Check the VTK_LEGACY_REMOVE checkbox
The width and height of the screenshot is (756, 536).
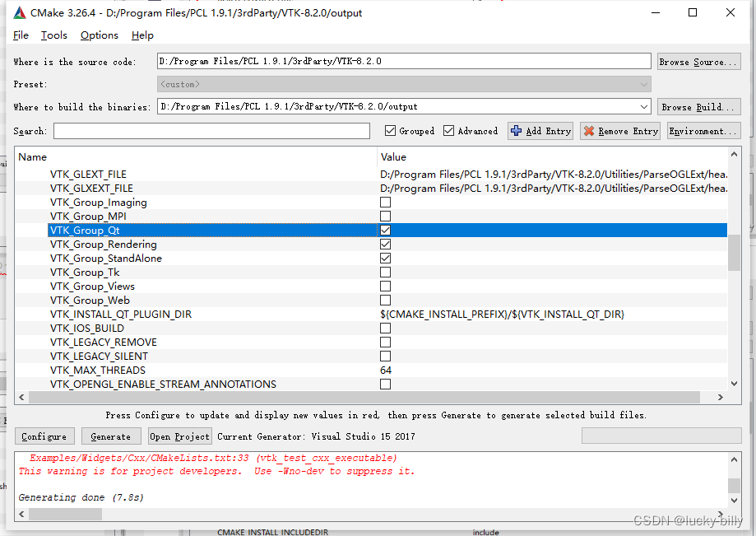(385, 342)
